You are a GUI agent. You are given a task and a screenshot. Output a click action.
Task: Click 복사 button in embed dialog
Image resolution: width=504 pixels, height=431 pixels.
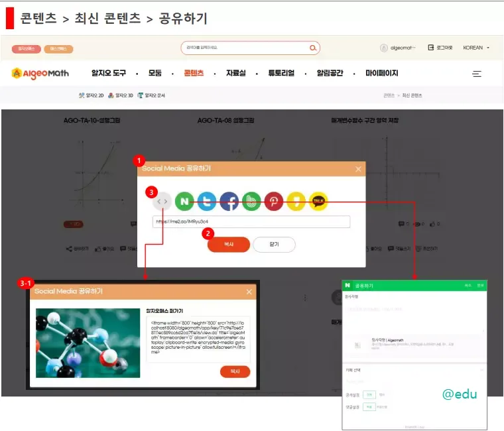(235, 371)
